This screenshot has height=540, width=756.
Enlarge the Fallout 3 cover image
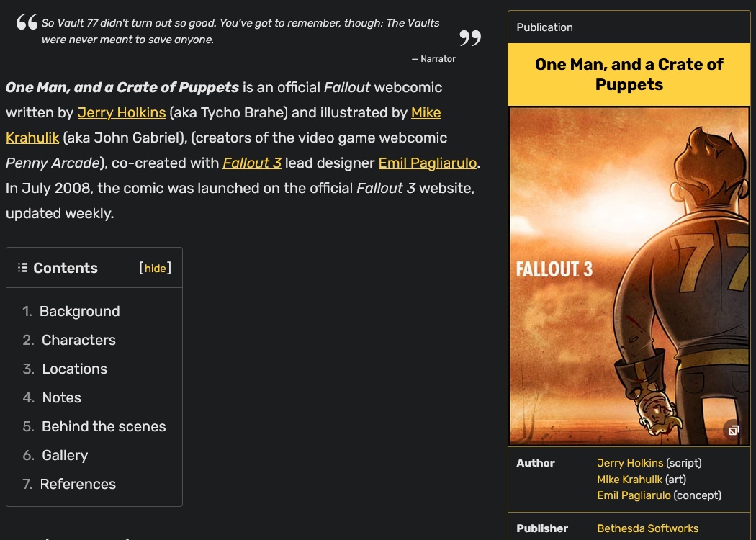(x=629, y=276)
